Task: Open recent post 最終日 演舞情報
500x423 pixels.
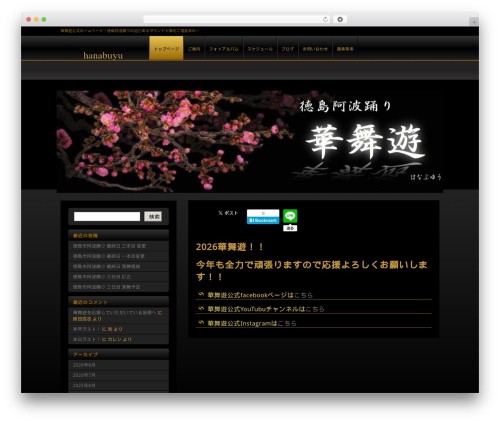Action: [x=106, y=266]
